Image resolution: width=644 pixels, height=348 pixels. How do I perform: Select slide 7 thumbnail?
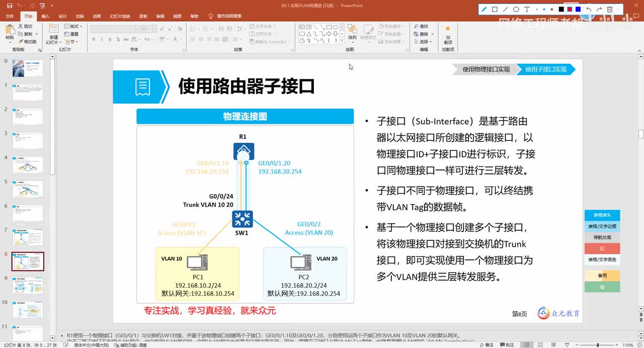tap(28, 237)
